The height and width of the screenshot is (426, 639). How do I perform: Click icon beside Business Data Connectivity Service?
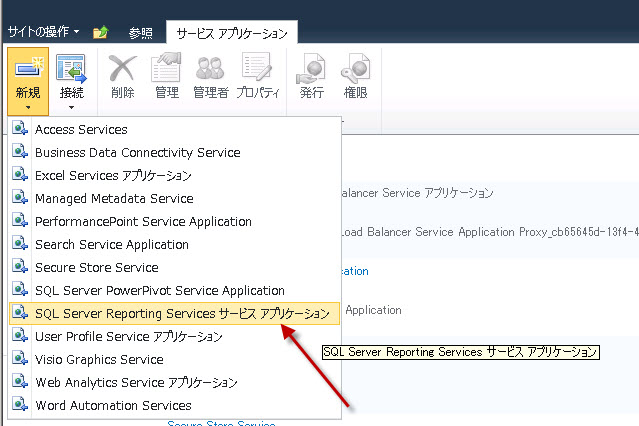click(20, 151)
